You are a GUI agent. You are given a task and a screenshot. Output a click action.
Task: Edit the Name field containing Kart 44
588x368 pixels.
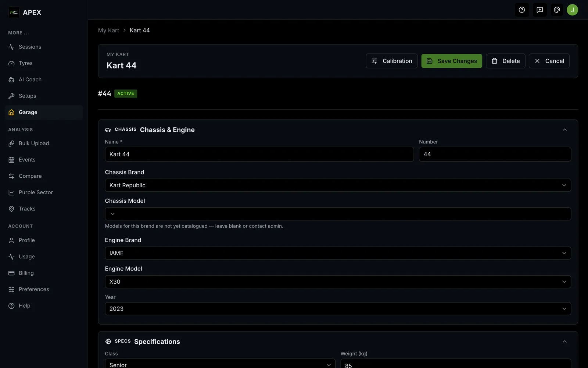tap(259, 154)
